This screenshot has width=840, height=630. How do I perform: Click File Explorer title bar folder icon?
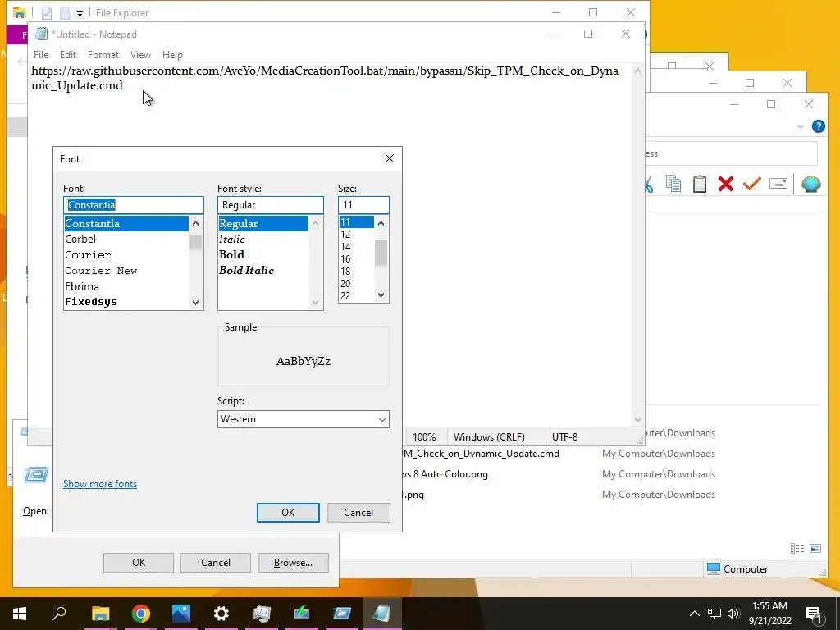pyautogui.click(x=20, y=12)
